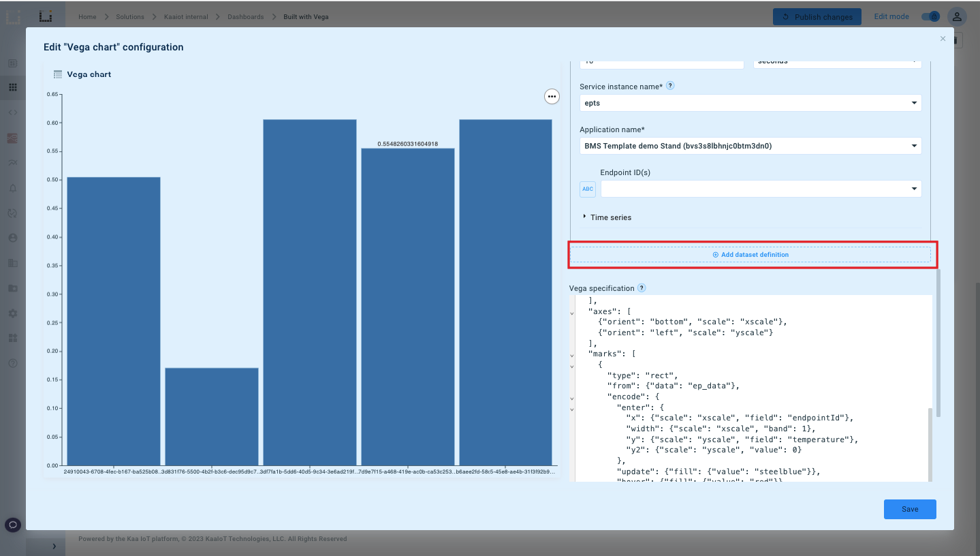Open the user profile icon in the sidebar

(x=12, y=238)
